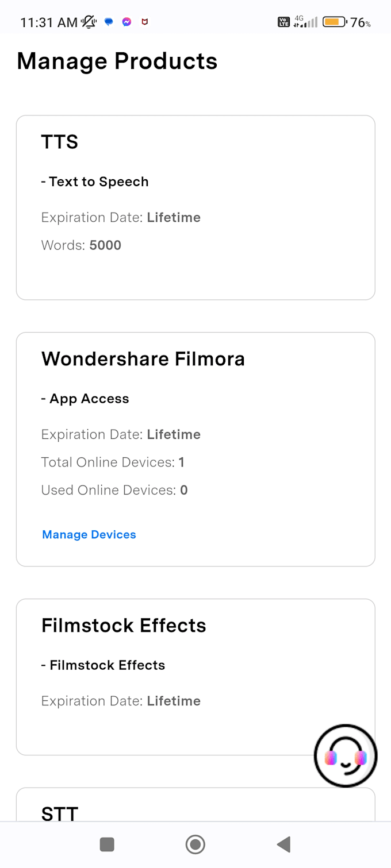The height and width of the screenshot is (868, 391).
Task: Tap the Wondershare Filmora card heading
Action: pyautogui.click(x=143, y=359)
